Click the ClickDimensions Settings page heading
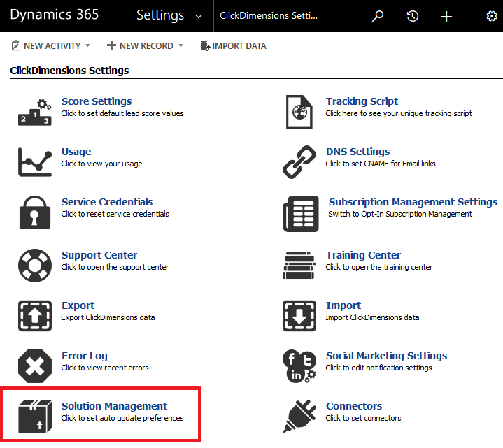Viewport: 503px width, 448px height. click(69, 71)
